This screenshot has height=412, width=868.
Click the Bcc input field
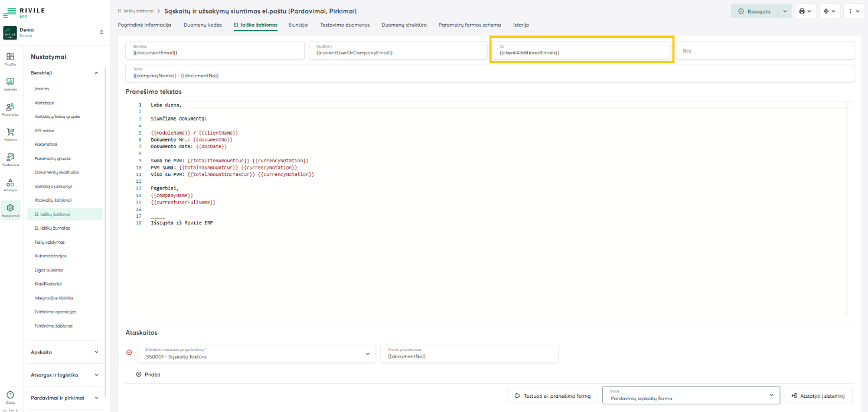[x=764, y=51]
